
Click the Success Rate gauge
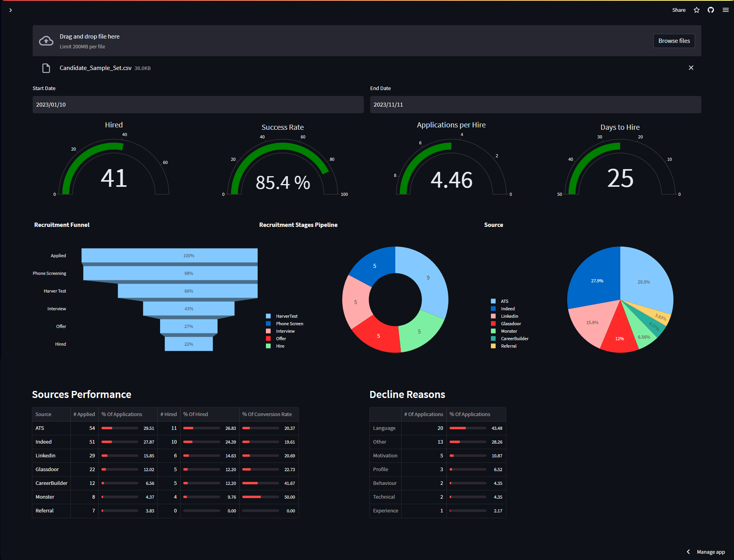point(282,167)
